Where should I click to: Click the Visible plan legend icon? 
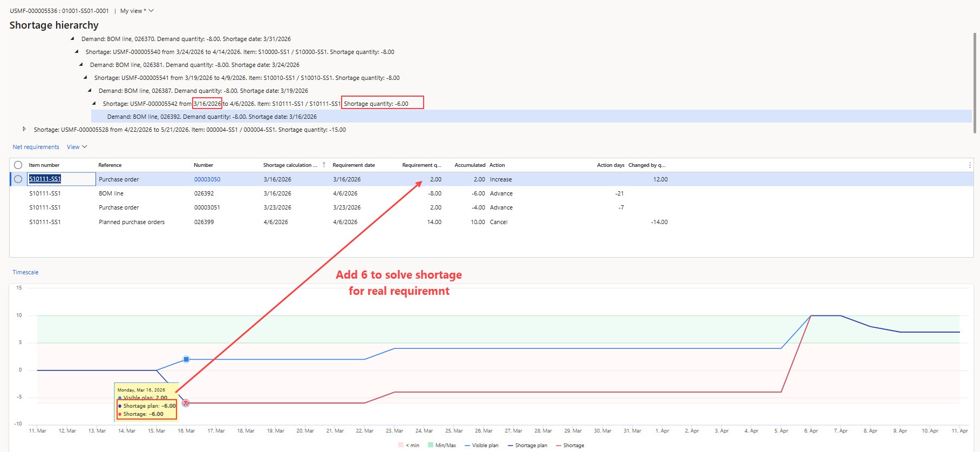click(x=467, y=446)
